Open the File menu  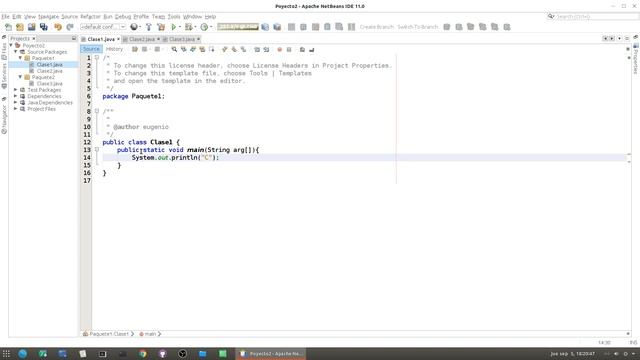(x=5, y=17)
